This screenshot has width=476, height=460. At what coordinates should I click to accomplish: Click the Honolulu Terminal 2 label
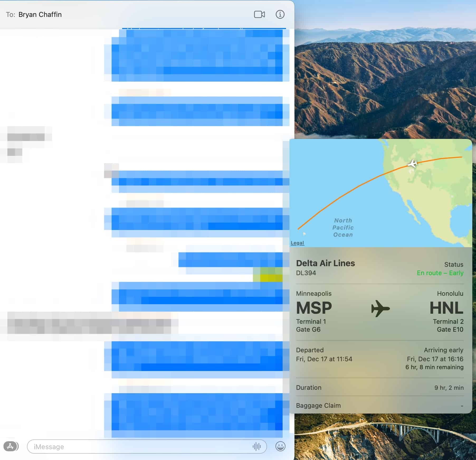pyautogui.click(x=448, y=321)
